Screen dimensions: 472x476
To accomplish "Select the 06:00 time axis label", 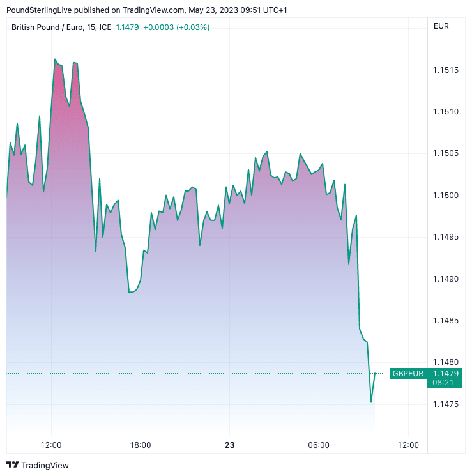I will tap(319, 445).
